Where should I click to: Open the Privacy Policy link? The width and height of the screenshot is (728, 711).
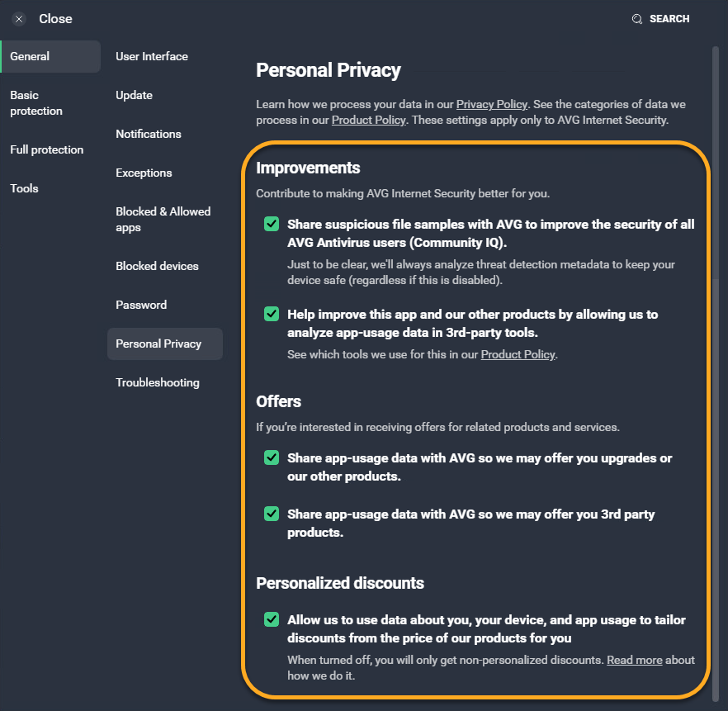point(492,104)
